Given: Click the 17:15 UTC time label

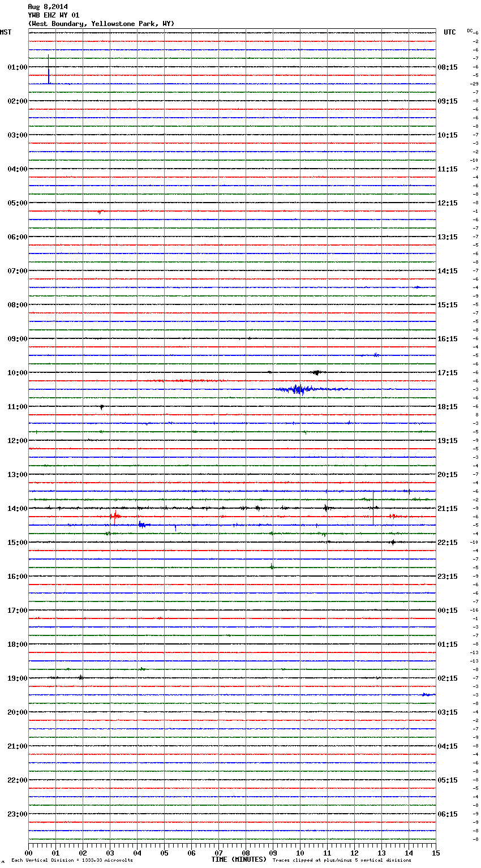Looking at the screenshot, I should tap(448, 373).
